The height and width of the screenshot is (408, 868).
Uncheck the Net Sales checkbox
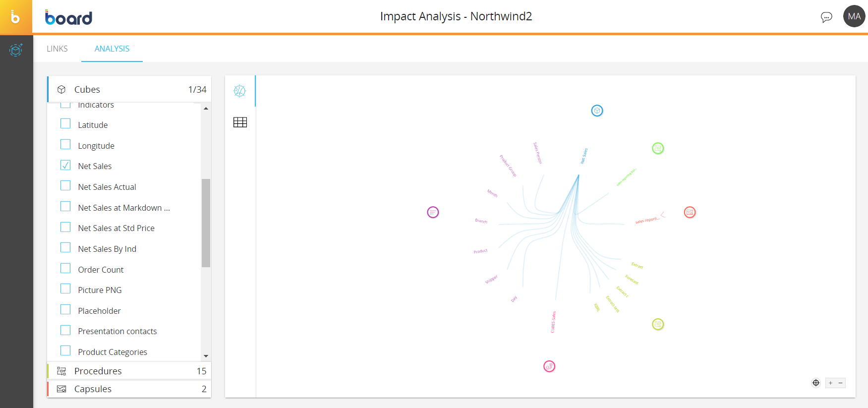click(65, 166)
